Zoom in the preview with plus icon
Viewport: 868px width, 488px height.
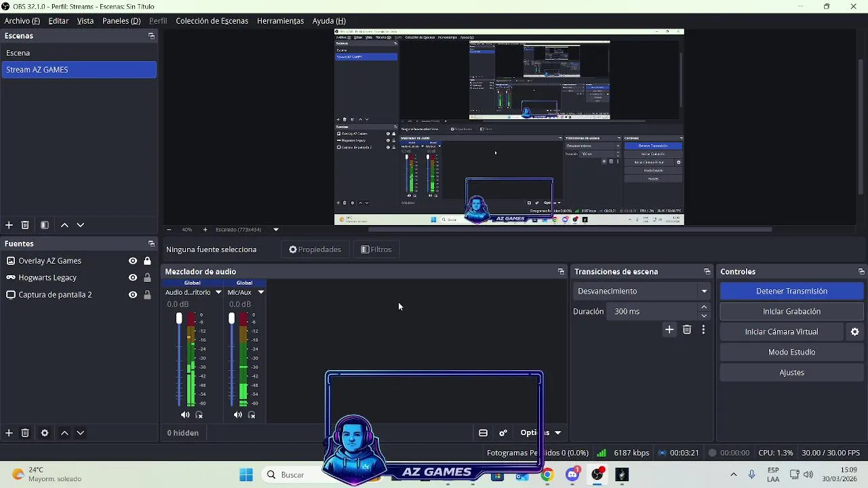pos(205,230)
